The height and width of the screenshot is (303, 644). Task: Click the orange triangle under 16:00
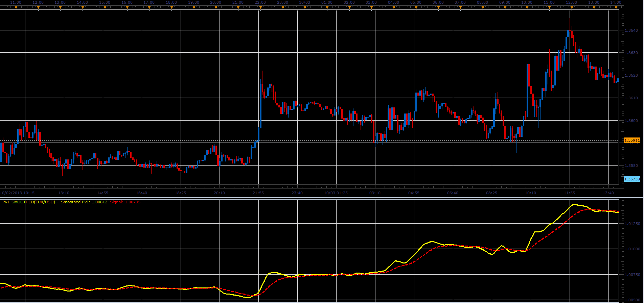coord(127,7)
